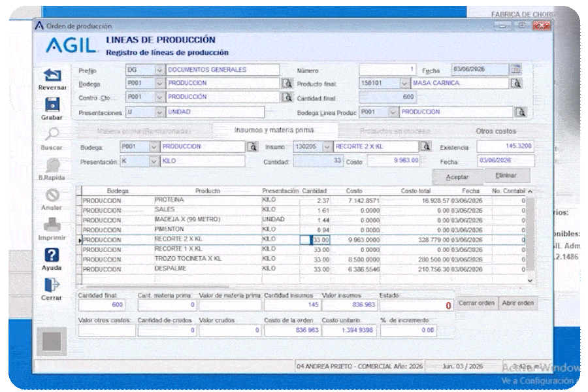Click the Estado field
Image resolution: width=588 pixels, height=392 pixels.
pos(416,305)
